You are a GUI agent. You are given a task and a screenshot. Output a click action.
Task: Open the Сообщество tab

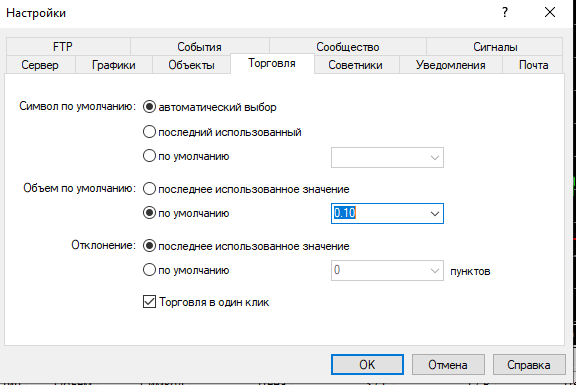pos(348,47)
